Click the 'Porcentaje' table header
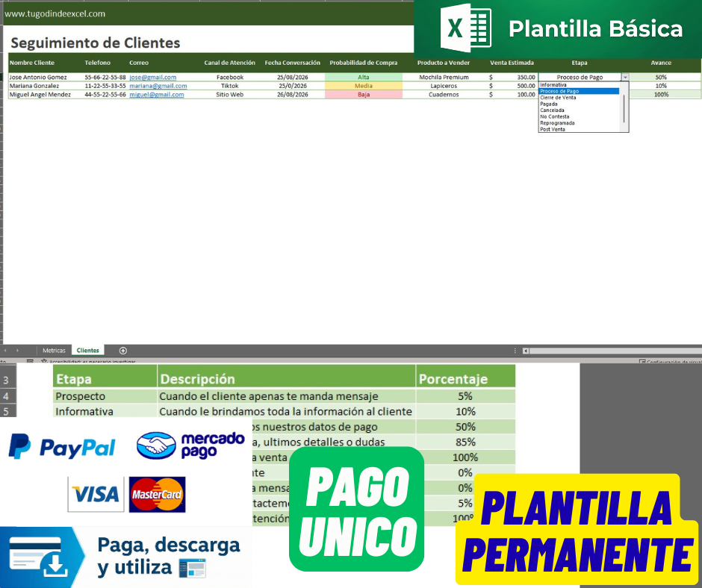702x588 pixels. click(x=465, y=378)
